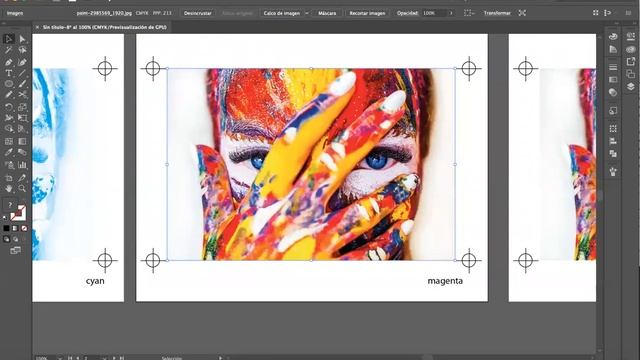
Task: Click the magenta text label
Action: click(x=445, y=281)
